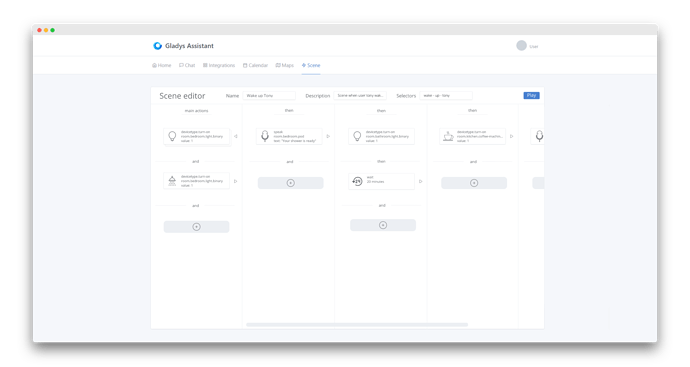The height and width of the screenshot is (367, 690).
Task: Open the user avatar menu
Action: coord(521,46)
